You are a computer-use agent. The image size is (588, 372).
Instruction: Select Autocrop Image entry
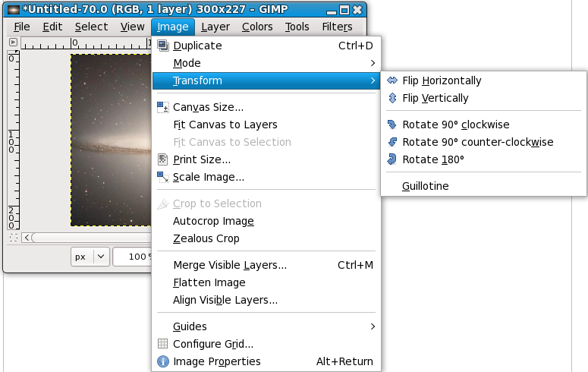click(x=213, y=221)
